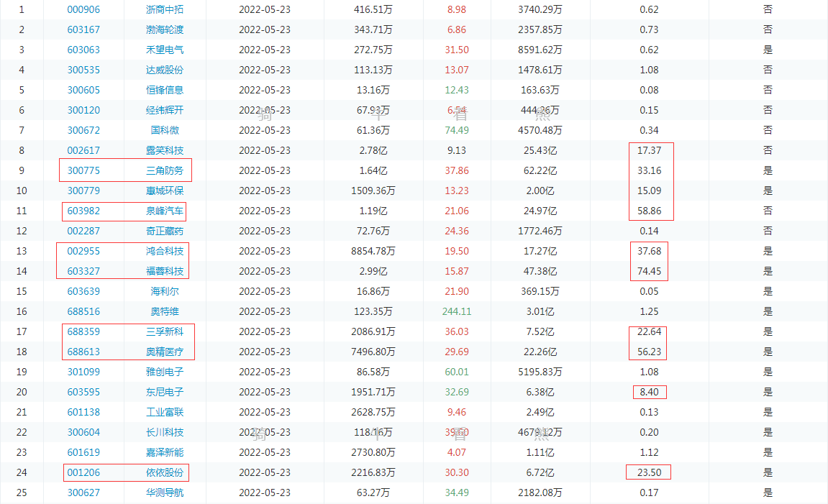View the 长川科技 stock page
Image resolution: width=828 pixels, height=504 pixels.
point(165,431)
